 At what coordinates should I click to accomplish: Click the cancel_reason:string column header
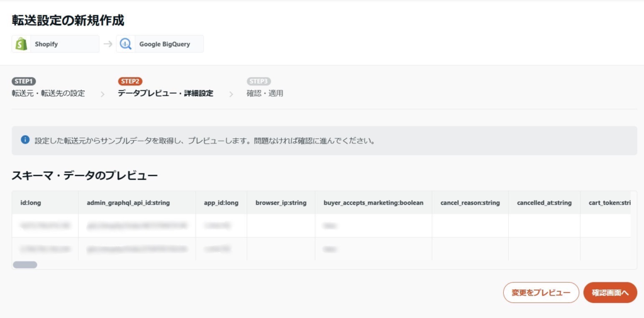[x=470, y=203]
